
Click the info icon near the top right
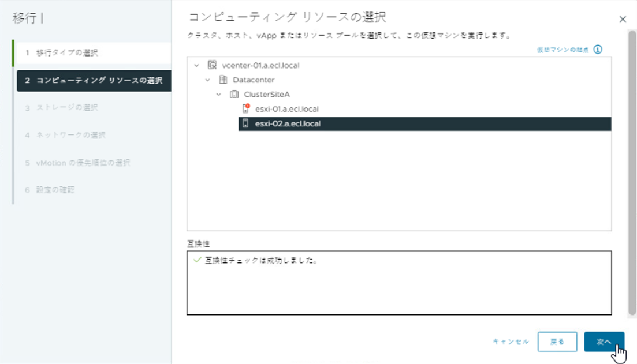click(x=598, y=50)
